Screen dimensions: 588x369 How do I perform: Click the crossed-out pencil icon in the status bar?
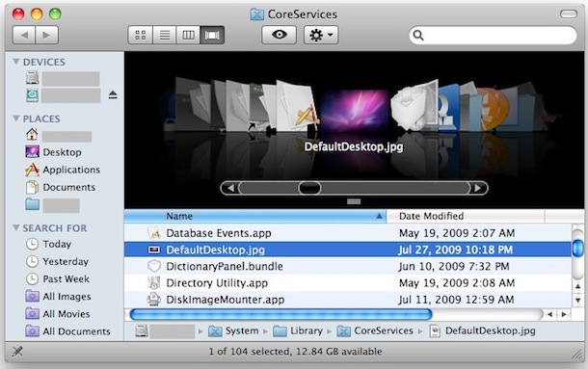[17, 352]
